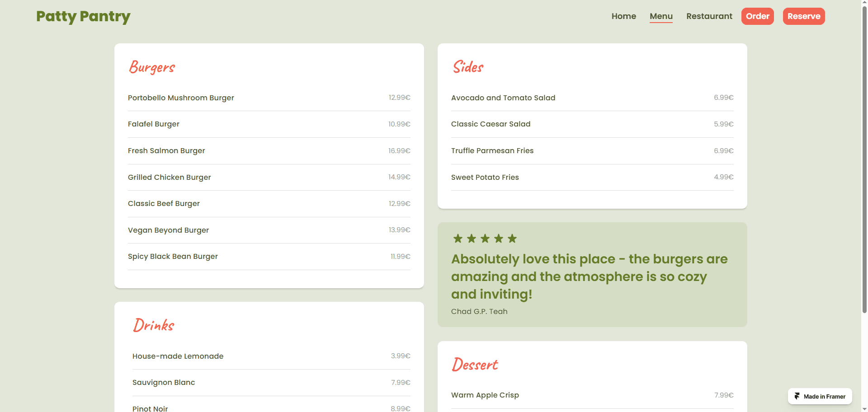Click the 7.99€ Sauvignon Blanc price

tap(401, 382)
